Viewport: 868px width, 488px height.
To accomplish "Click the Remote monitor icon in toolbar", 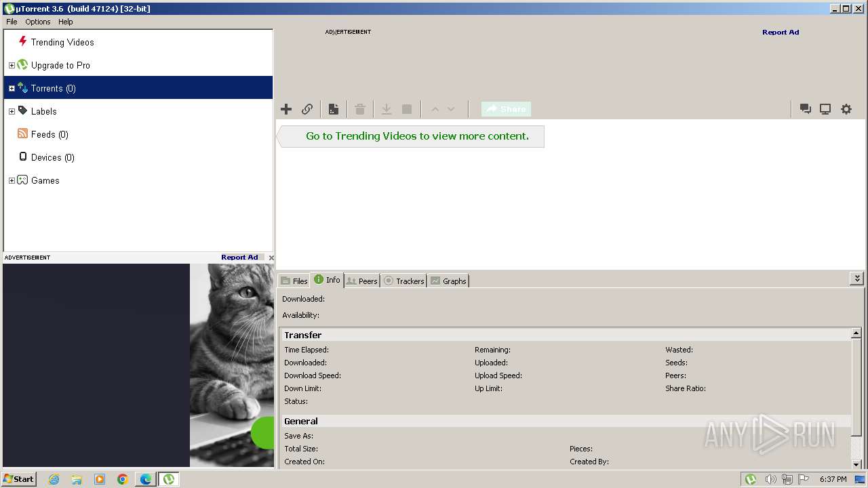I will (825, 109).
